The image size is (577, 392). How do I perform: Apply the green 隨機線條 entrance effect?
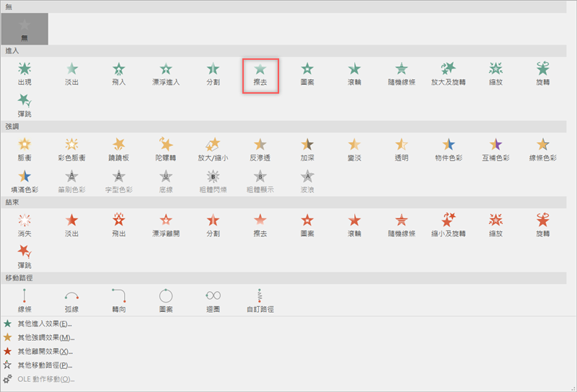click(402, 73)
